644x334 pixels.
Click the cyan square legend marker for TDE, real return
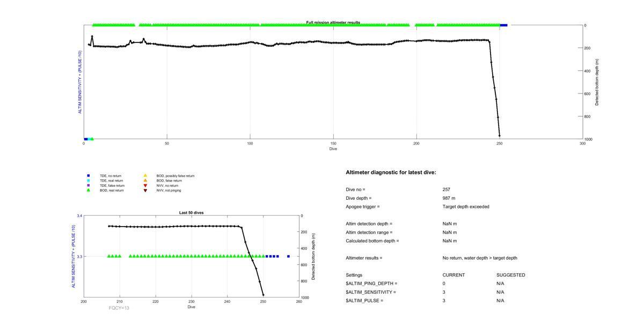89,180
